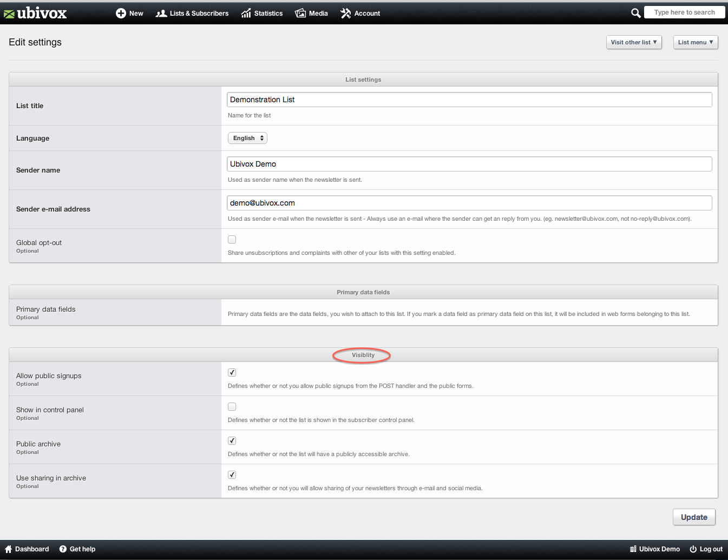
Task: Uncheck the Public archive checkbox
Action: (x=232, y=440)
